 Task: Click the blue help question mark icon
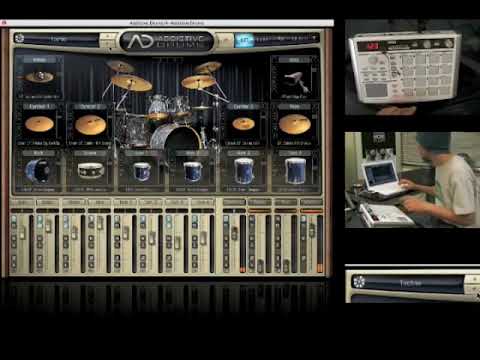coord(244,40)
